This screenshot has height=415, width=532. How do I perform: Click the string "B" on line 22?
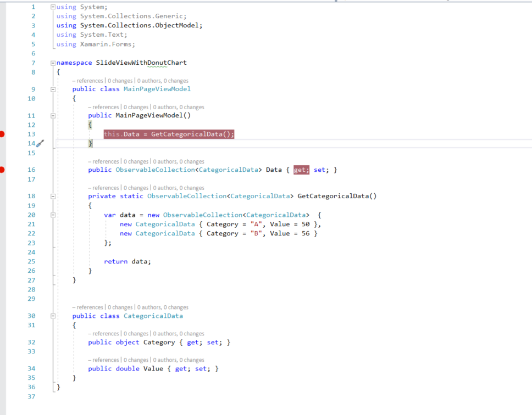(256, 233)
